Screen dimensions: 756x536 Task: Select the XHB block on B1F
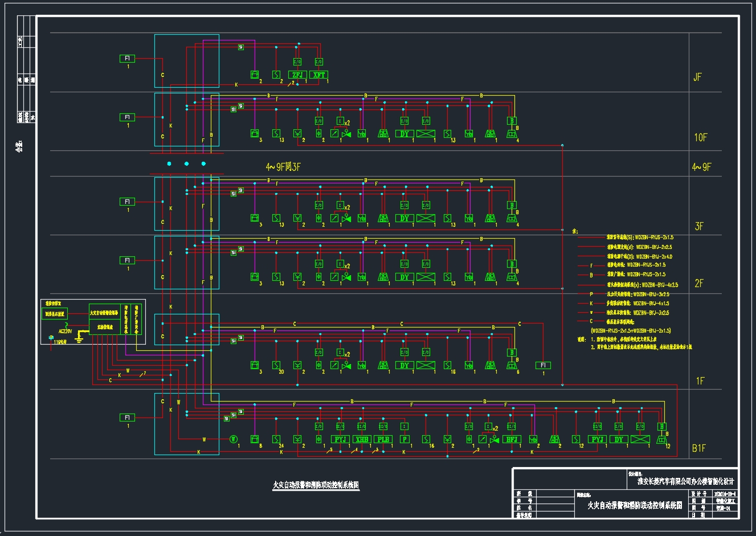click(x=362, y=439)
